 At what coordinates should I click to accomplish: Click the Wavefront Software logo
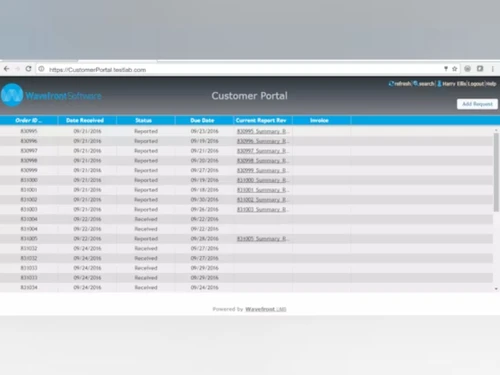(x=51, y=95)
